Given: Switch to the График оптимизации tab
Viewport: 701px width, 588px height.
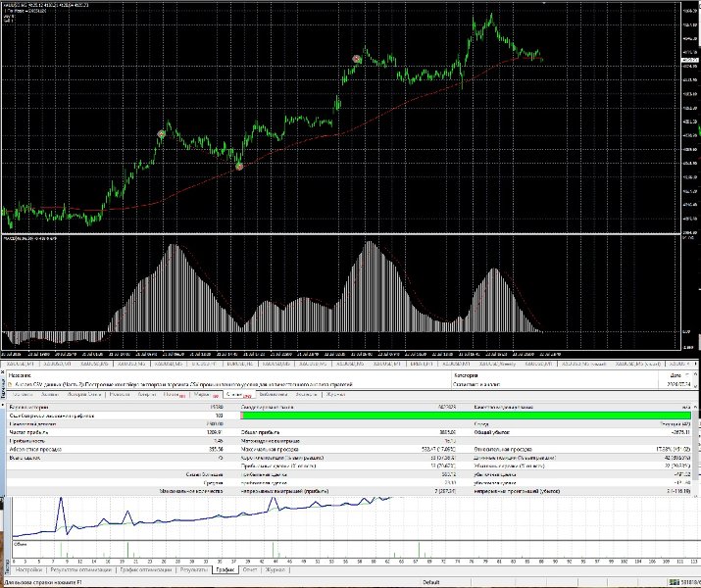Looking at the screenshot, I should point(146,570).
